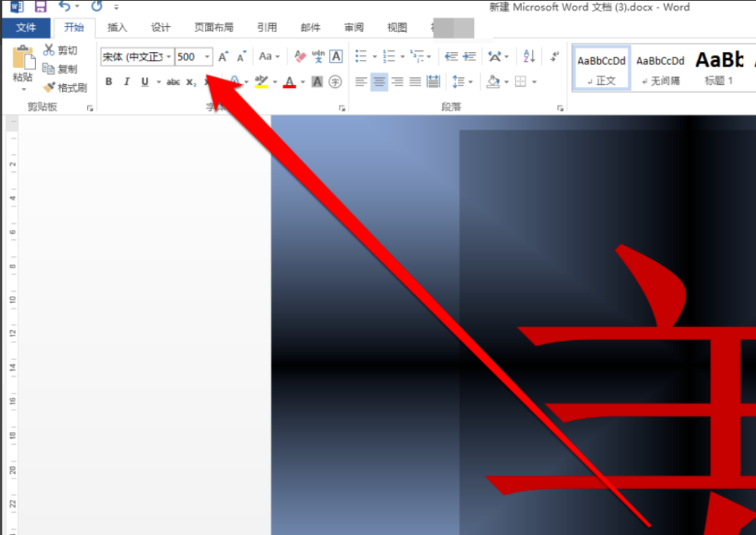Viewport: 756px width, 535px height.
Task: Click the Character Border (A) icon
Action: point(336,57)
